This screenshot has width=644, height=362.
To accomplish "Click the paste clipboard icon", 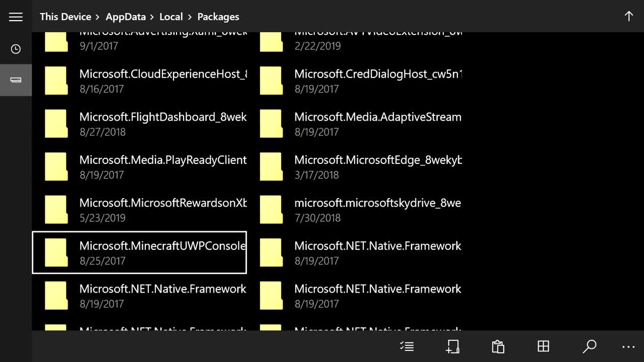I will (498, 346).
